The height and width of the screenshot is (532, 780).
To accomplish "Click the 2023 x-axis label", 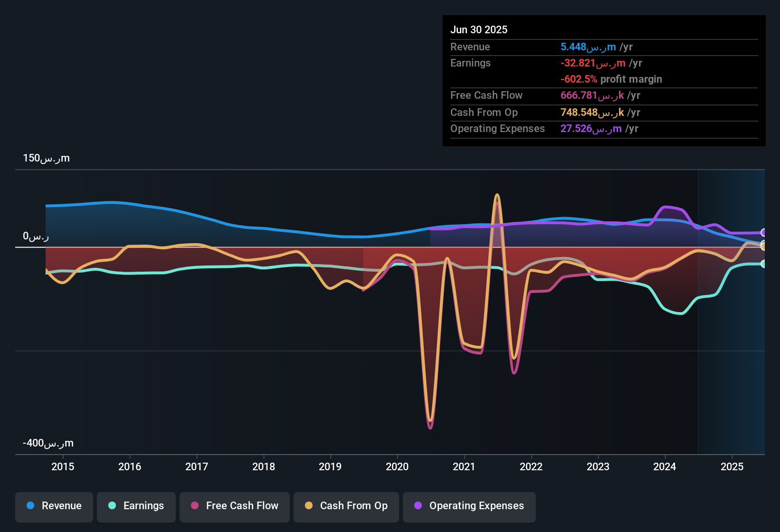I will pyautogui.click(x=598, y=466).
